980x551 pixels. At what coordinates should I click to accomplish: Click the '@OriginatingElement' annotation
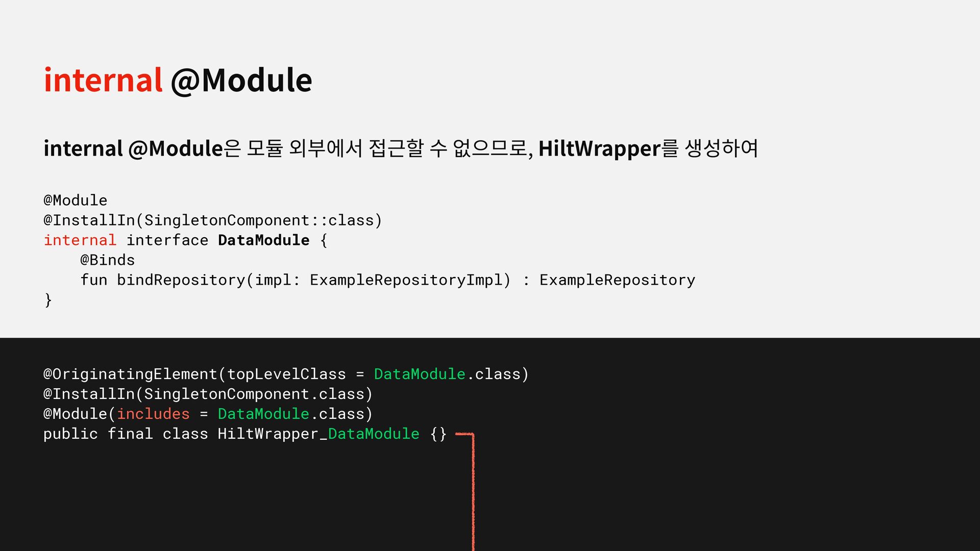130,374
